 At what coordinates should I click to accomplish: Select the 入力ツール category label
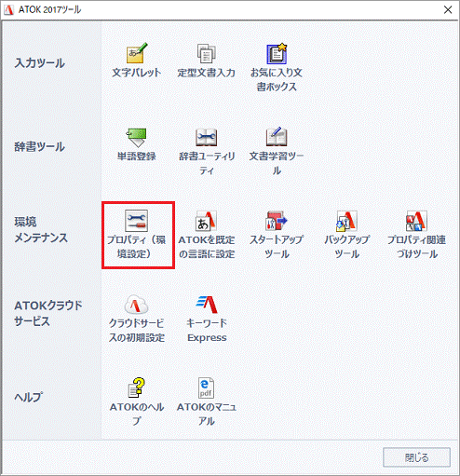point(40,63)
